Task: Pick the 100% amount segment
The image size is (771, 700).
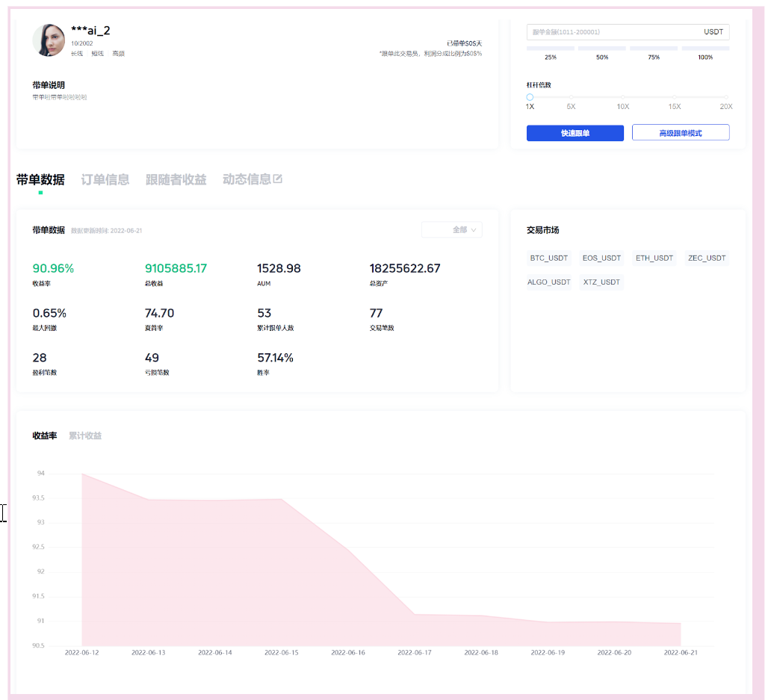Action: 705,49
